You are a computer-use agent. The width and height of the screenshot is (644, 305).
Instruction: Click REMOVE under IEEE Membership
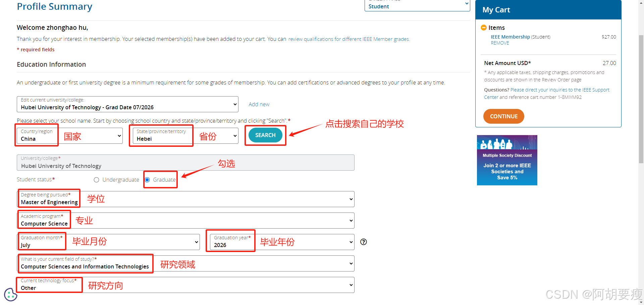pos(500,43)
